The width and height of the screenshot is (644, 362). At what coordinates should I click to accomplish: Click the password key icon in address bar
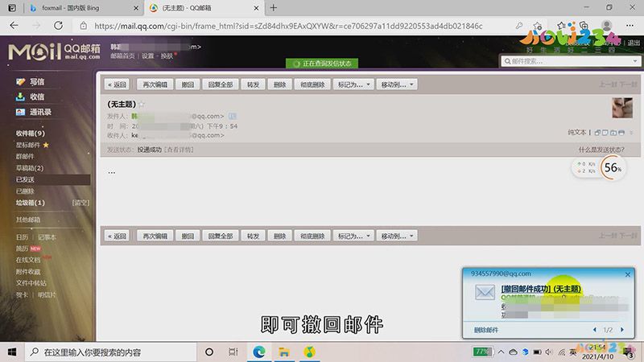(519, 26)
